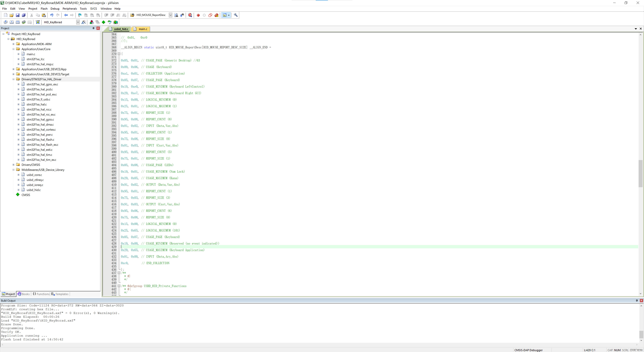
Task: Save all files with the multi-disk icon
Action: (x=24, y=15)
